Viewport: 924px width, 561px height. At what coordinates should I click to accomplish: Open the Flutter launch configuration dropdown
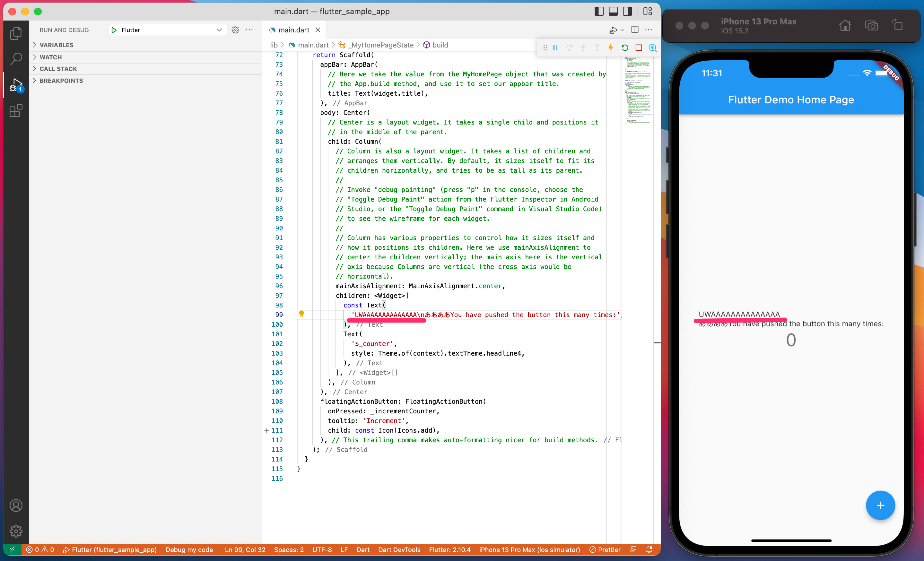click(x=168, y=30)
